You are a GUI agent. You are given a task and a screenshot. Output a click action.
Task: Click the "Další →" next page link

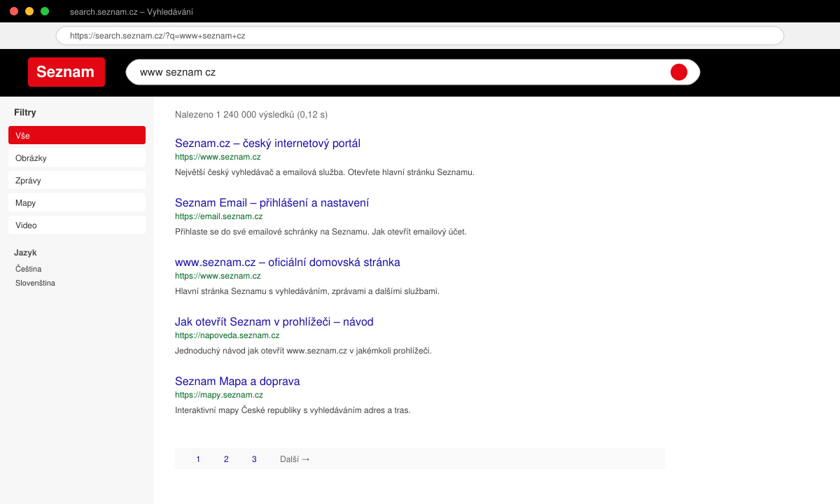tap(295, 459)
